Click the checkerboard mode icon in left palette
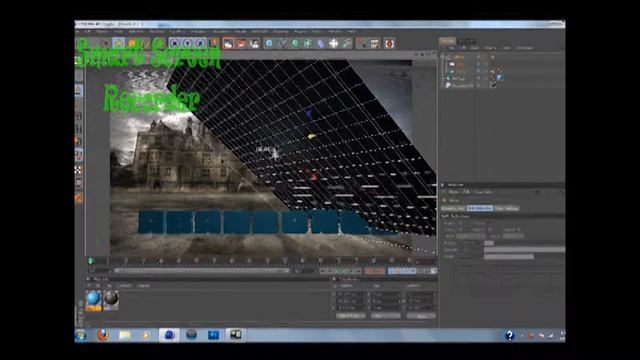 point(78,170)
